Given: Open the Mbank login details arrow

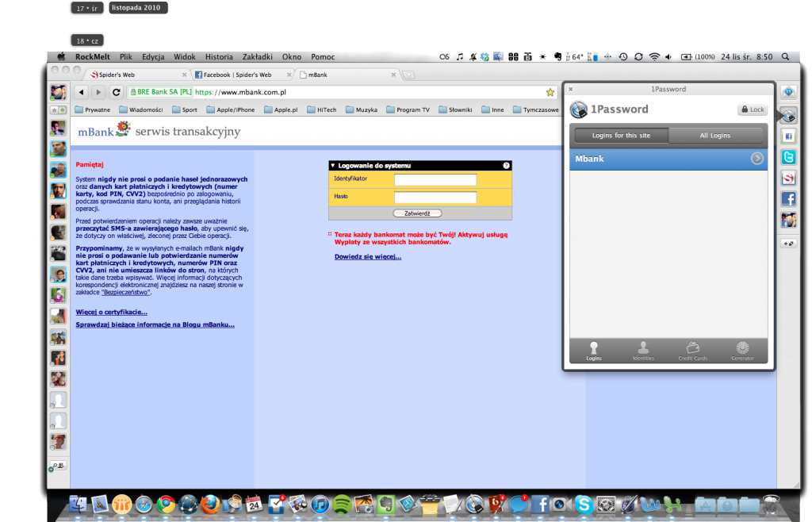Looking at the screenshot, I should coord(757,159).
